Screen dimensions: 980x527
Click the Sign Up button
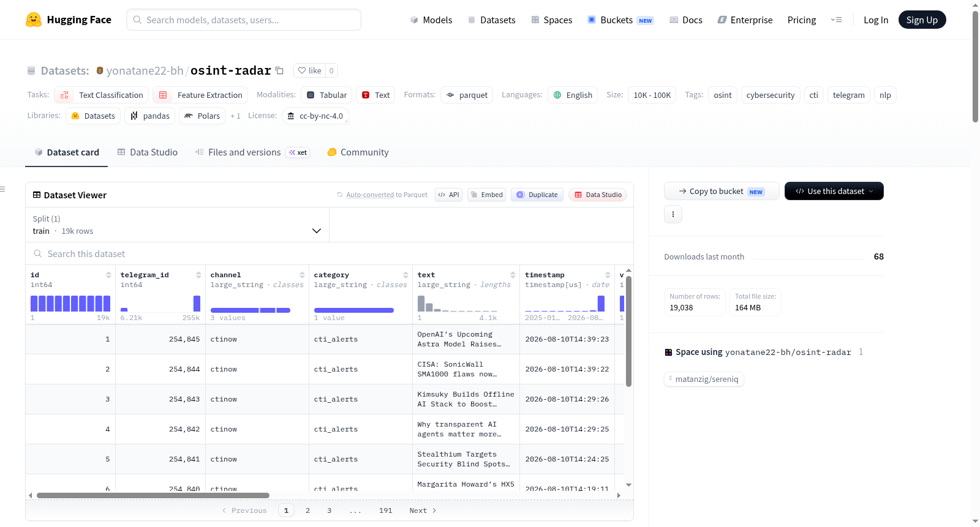coord(922,20)
